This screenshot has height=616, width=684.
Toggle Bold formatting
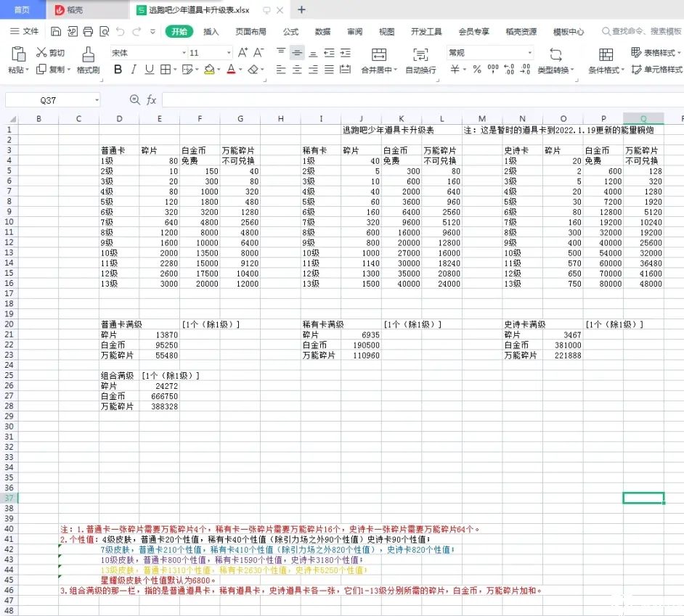pos(118,70)
